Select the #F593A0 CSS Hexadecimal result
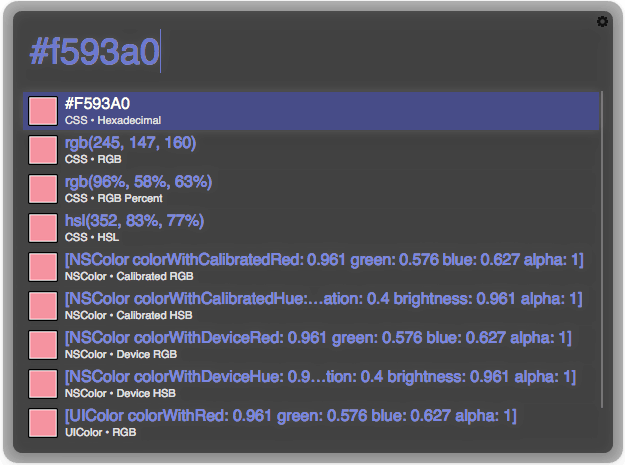625x465 pixels. 311,111
